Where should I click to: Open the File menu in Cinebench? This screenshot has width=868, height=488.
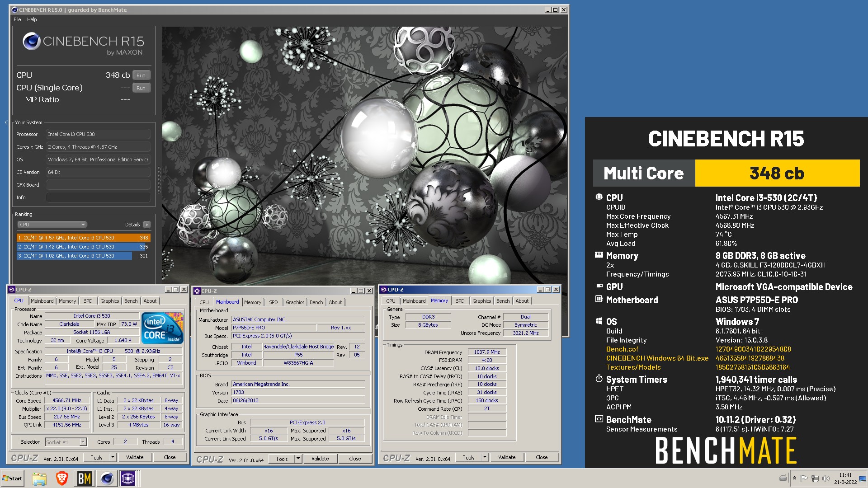pyautogui.click(x=17, y=19)
